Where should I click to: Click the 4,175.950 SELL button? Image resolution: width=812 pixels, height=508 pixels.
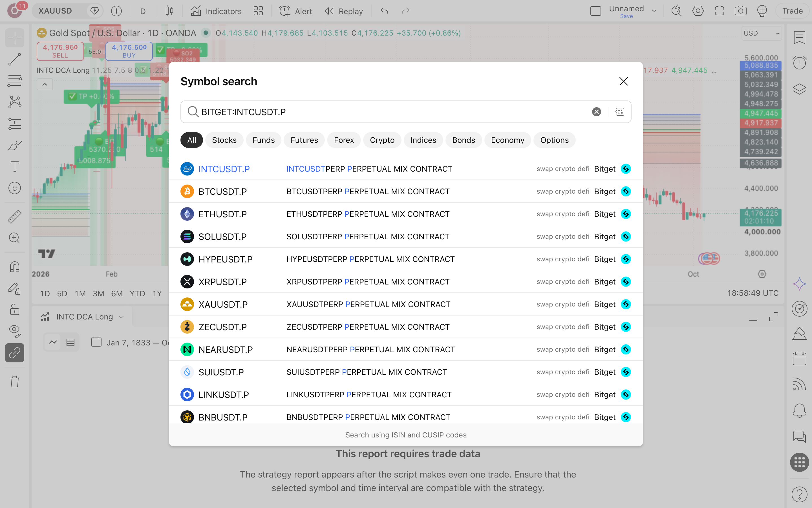pos(60,51)
